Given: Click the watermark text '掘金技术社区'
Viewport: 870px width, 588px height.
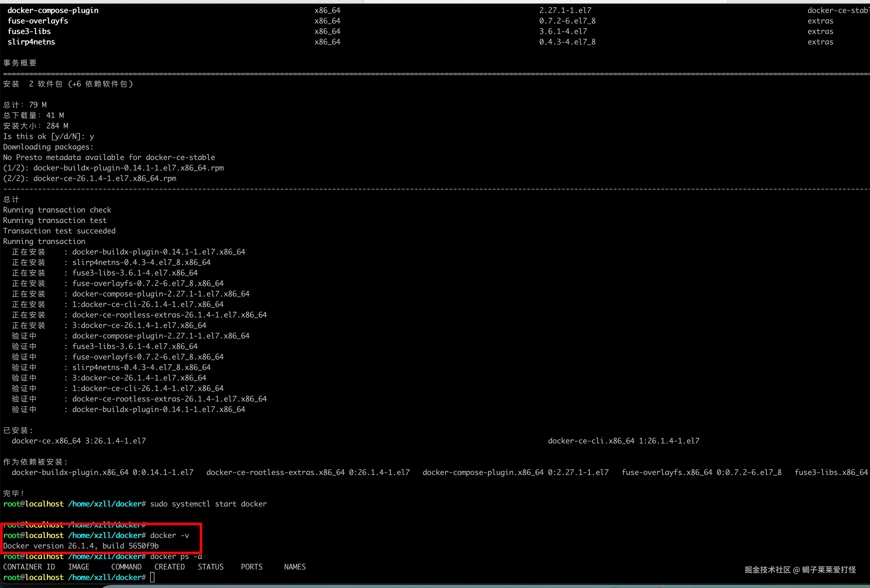Looking at the screenshot, I should tap(767, 570).
